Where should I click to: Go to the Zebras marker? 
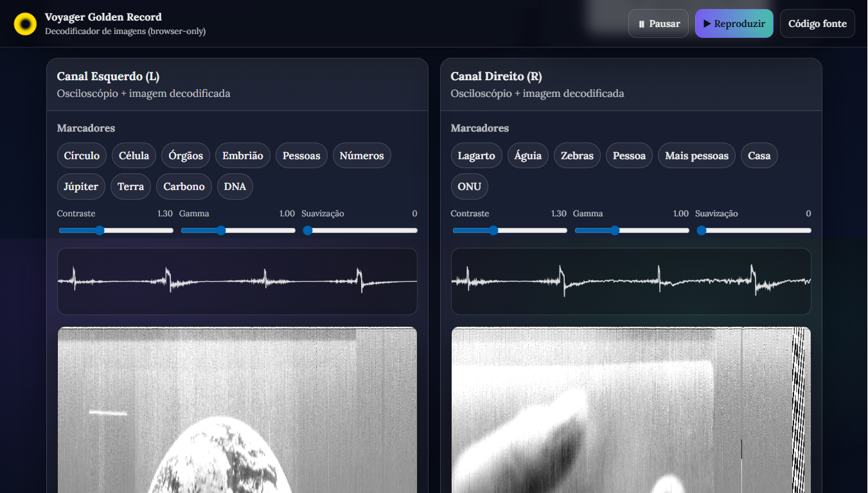coord(577,155)
